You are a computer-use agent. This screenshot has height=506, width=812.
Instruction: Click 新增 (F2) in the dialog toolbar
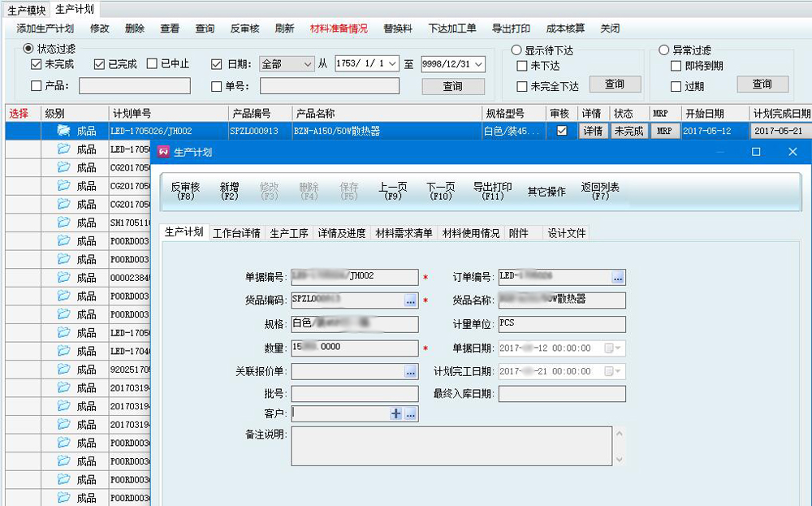(x=229, y=191)
